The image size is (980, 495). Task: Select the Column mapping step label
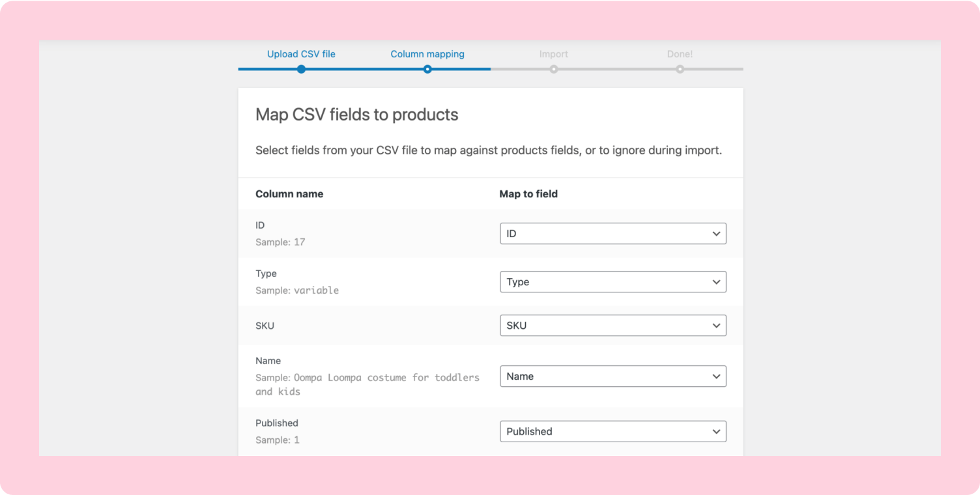coord(427,54)
